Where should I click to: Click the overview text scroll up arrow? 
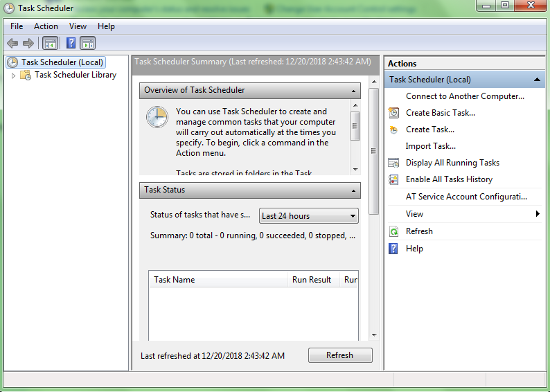355,105
